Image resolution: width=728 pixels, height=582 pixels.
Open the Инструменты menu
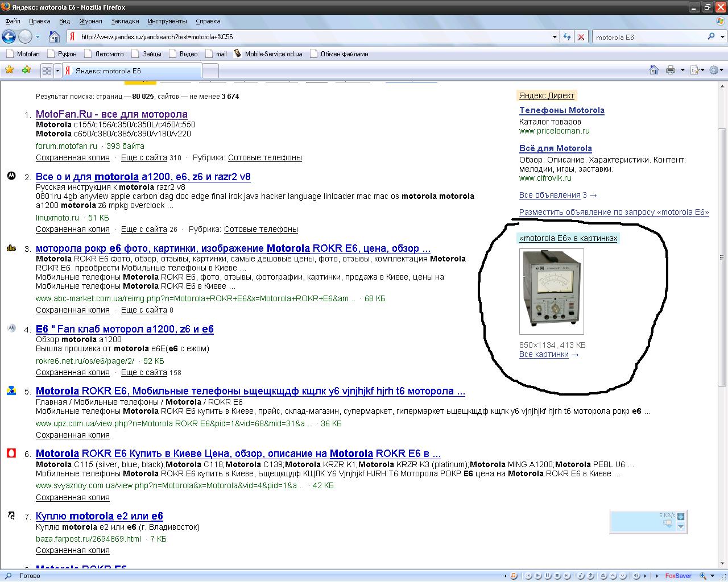(167, 21)
